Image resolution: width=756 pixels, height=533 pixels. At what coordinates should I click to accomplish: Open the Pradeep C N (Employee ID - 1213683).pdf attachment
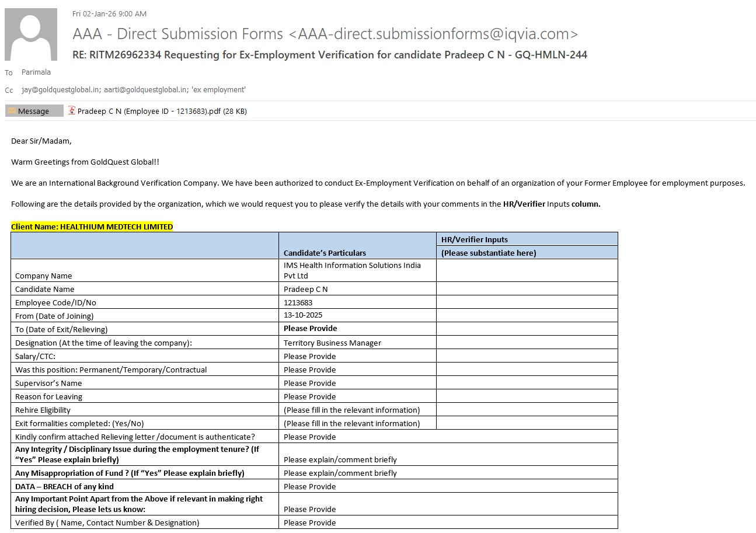click(x=162, y=111)
